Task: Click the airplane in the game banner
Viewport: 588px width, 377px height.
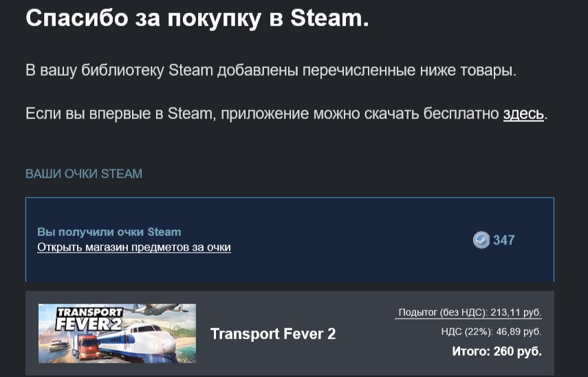Action: coord(155,309)
